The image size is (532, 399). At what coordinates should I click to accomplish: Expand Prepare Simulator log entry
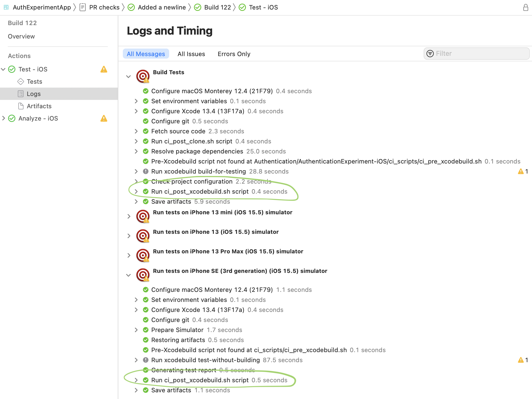136,330
